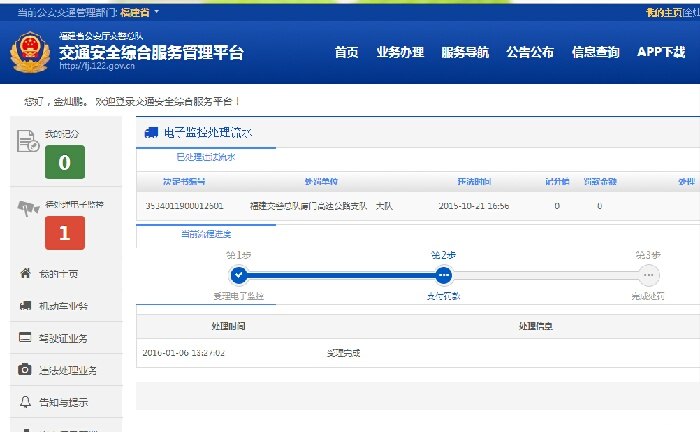Open the 福建省 region dropdown
Screen dimensions: 700x432
(139, 12)
